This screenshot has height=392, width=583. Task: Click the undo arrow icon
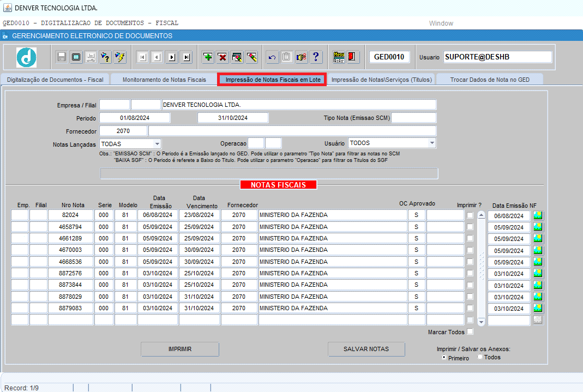(272, 57)
